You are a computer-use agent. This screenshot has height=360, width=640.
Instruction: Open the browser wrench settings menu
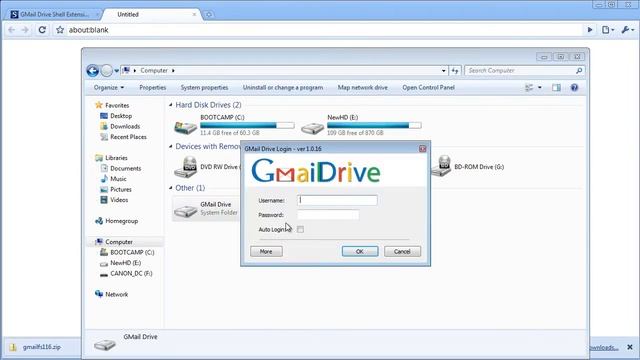tap(628, 30)
